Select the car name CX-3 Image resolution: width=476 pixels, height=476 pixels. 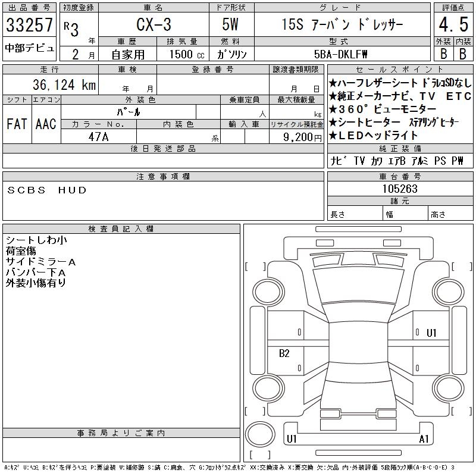(x=154, y=24)
